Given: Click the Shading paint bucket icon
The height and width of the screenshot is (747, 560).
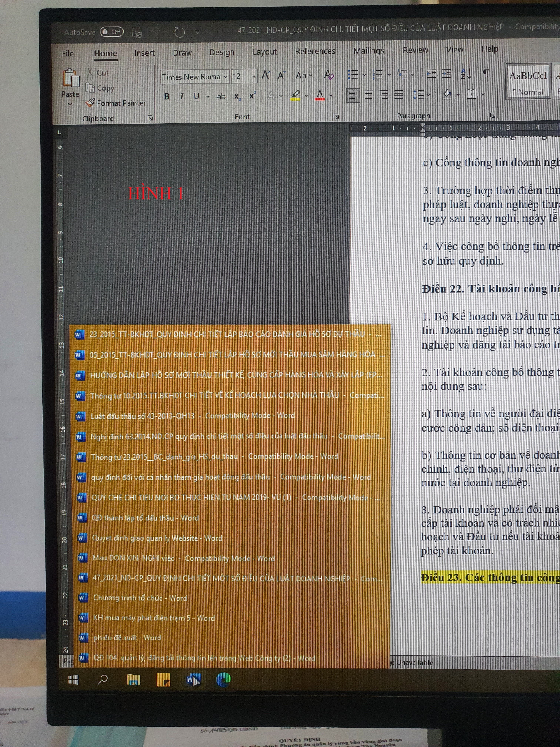Looking at the screenshot, I should pos(447,94).
